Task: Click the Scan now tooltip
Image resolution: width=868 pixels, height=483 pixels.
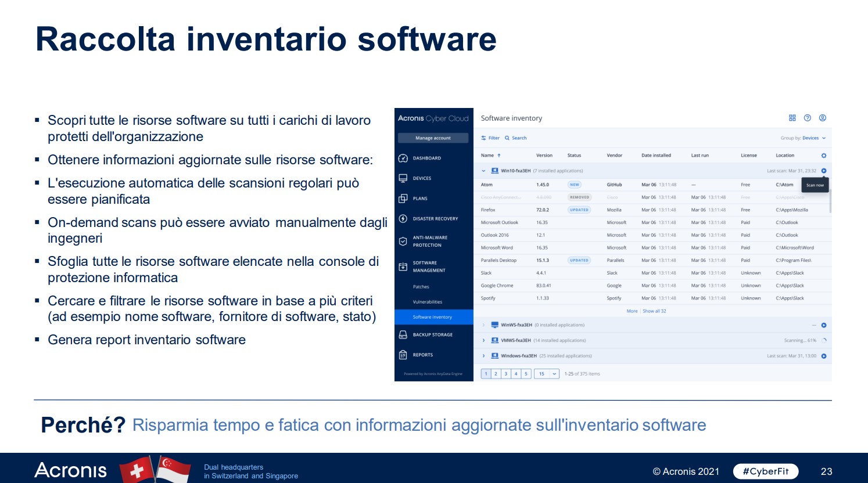Action: coord(815,185)
